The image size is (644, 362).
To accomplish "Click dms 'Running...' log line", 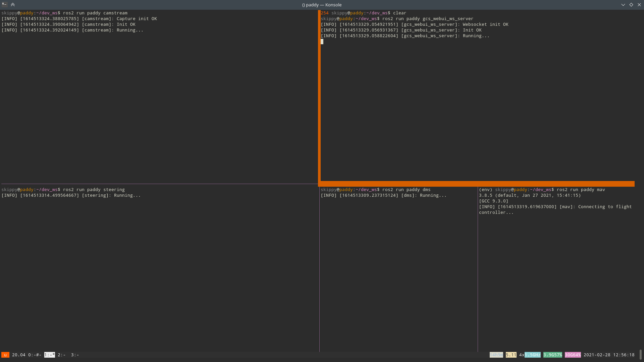I will coord(384,195).
